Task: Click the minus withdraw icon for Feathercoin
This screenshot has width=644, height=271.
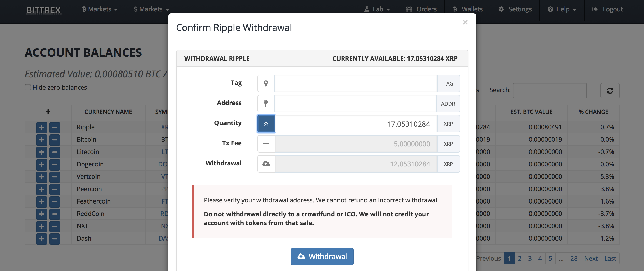Action: point(55,202)
